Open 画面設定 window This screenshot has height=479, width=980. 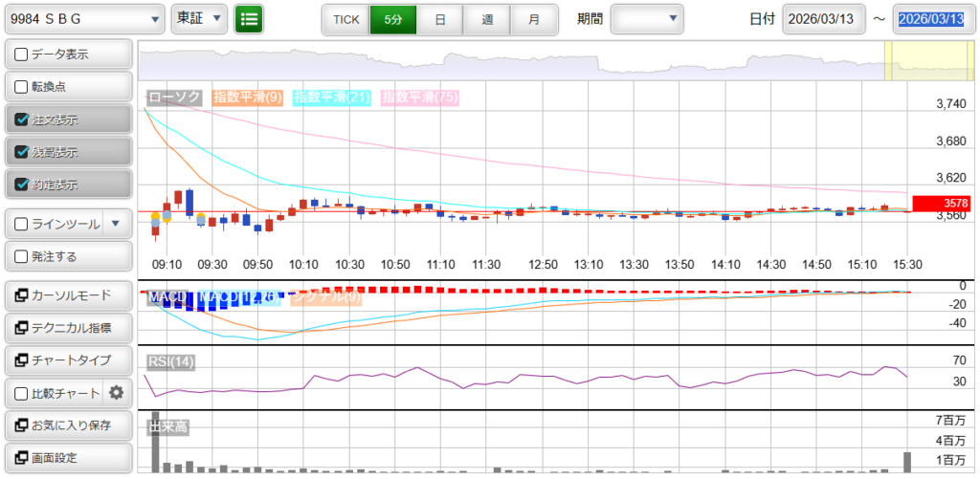click(x=67, y=458)
